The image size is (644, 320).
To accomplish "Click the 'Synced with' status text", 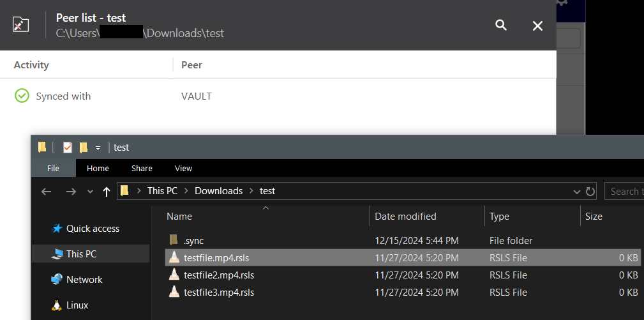I will [63, 96].
